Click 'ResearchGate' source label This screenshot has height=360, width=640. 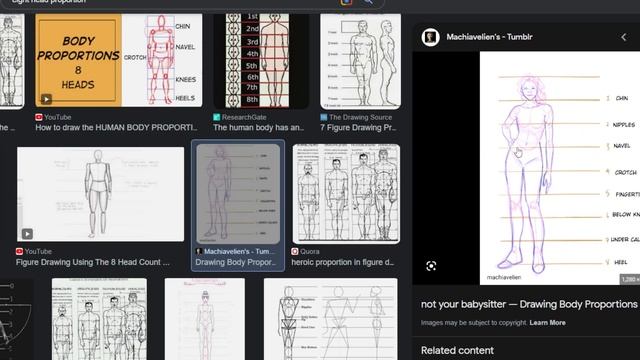[x=244, y=117]
